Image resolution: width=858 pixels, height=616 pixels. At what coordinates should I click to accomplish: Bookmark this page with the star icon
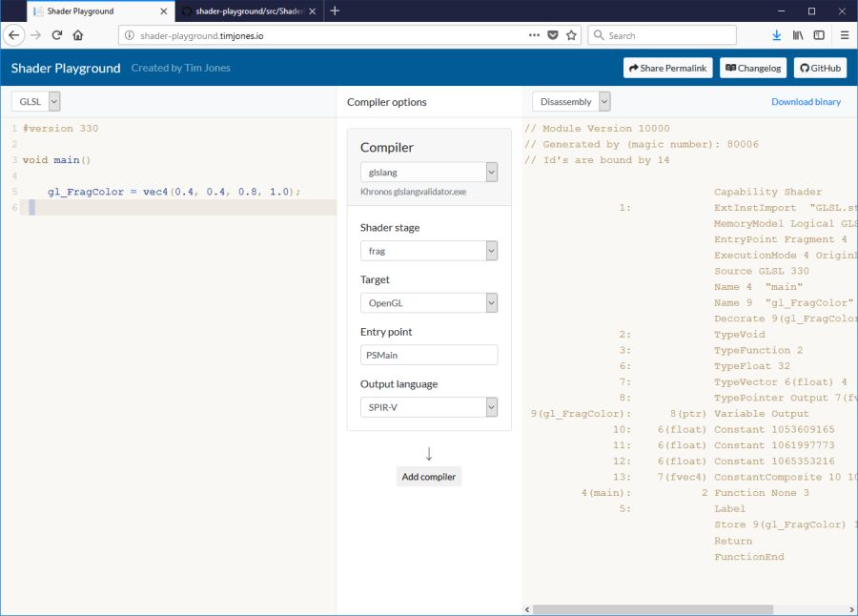click(x=571, y=35)
